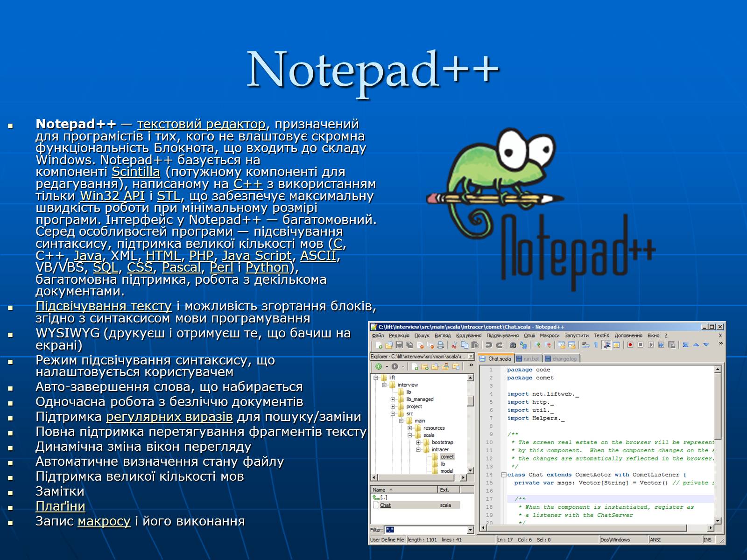This screenshot has width=747, height=560.
Task: Click the Save Recorded Macro icon
Action: (x=671, y=345)
